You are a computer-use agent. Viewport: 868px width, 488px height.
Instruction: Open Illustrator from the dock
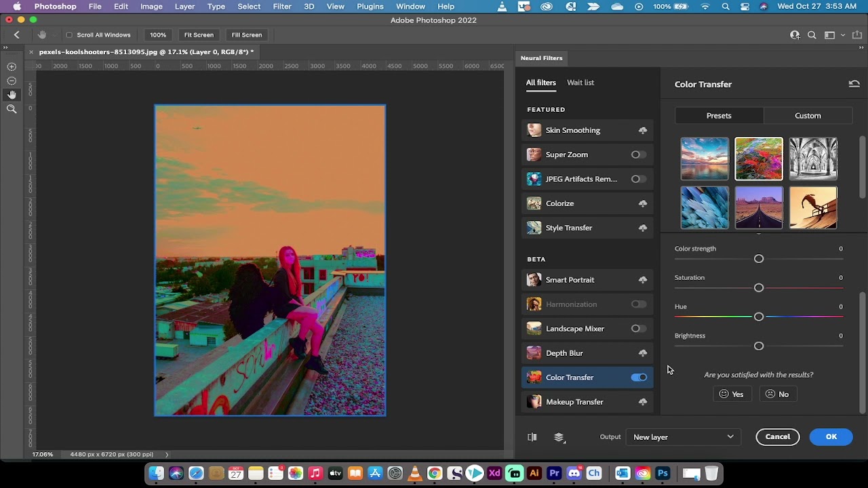pyautogui.click(x=534, y=473)
